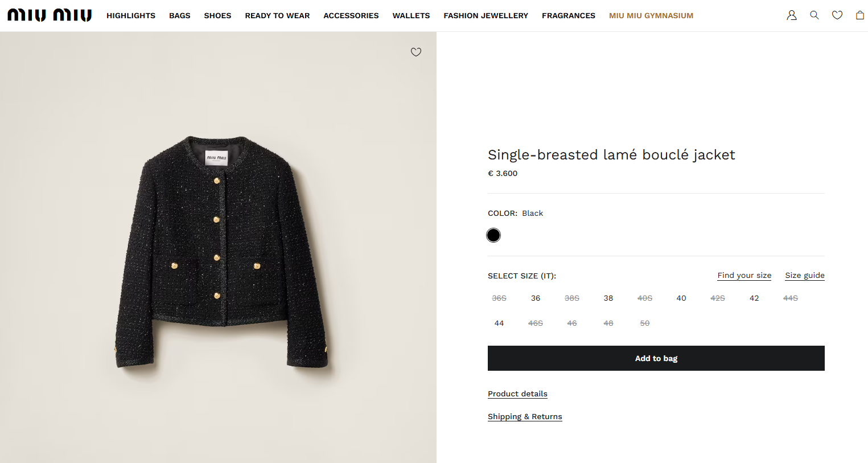Select size 36
Screen dimensions: 868x463
click(536, 298)
